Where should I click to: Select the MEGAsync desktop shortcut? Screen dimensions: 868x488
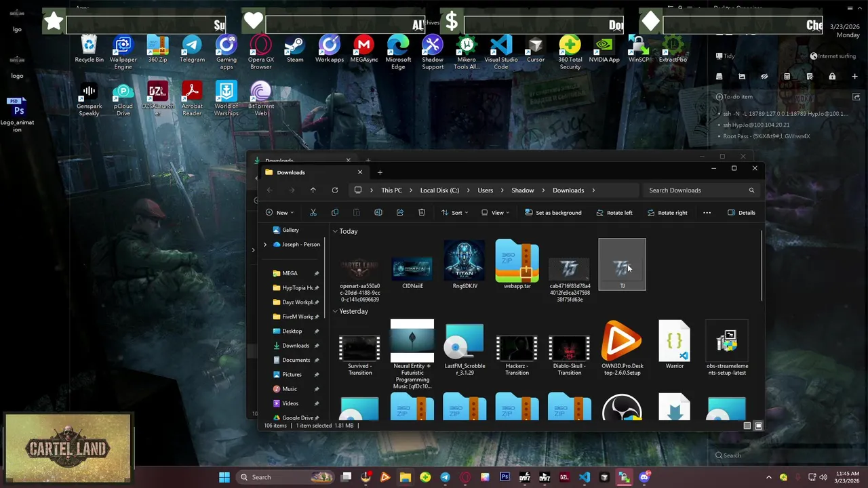tap(363, 49)
